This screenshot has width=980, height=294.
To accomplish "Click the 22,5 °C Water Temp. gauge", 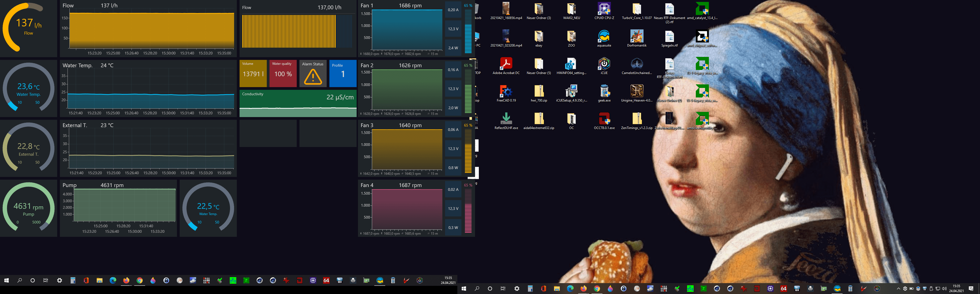I will tap(208, 208).
